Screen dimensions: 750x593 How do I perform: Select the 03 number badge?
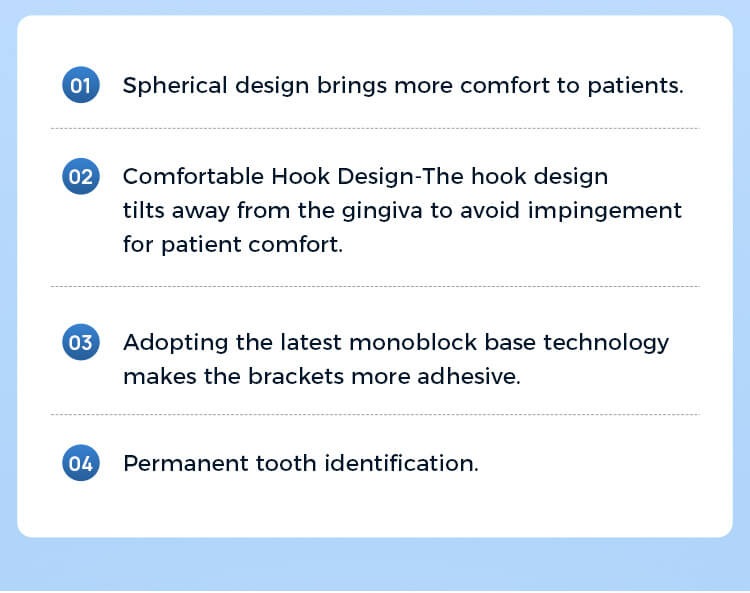pos(80,343)
